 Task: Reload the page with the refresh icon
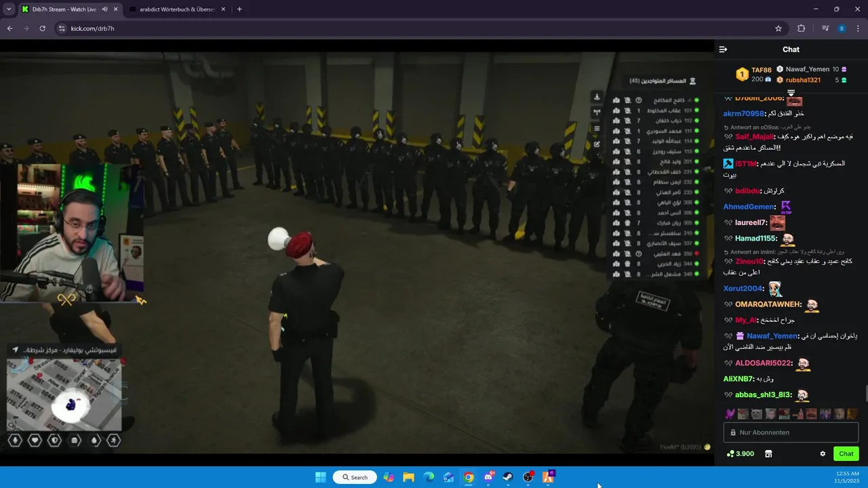coord(42,28)
